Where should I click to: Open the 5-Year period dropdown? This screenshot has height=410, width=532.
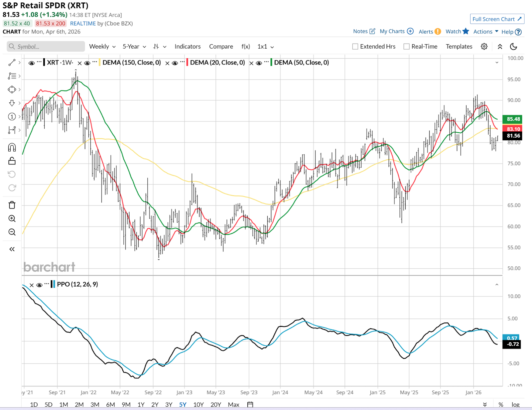click(134, 47)
